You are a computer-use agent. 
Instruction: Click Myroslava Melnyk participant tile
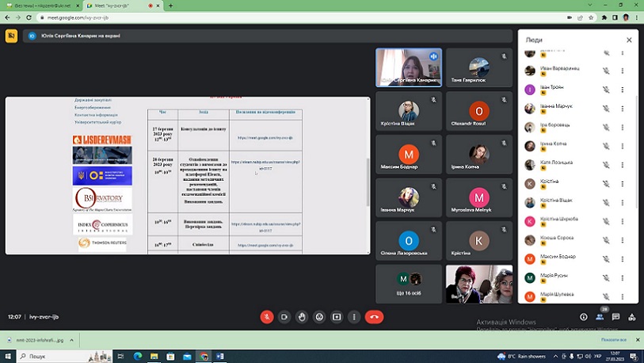[x=479, y=197]
